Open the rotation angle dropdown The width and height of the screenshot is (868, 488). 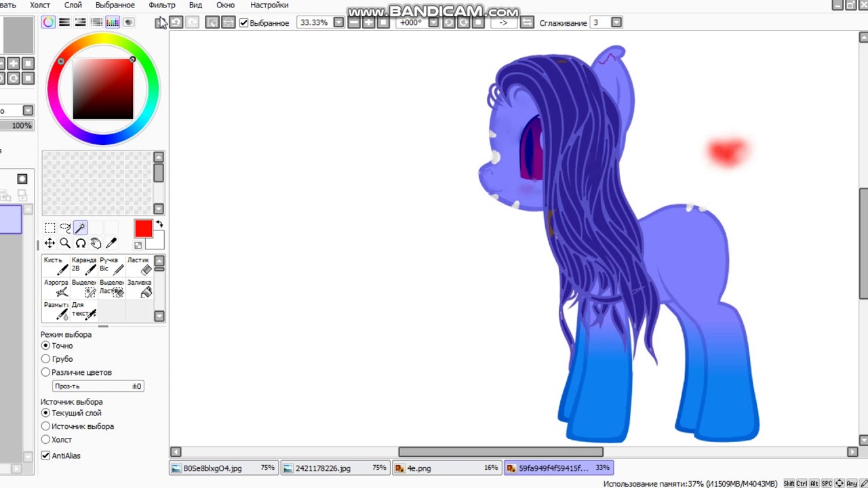[433, 22]
